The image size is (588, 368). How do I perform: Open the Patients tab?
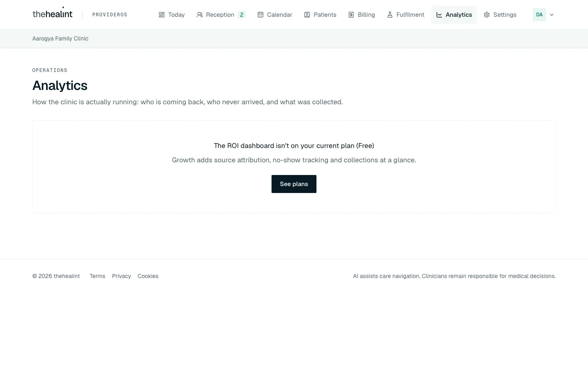point(320,15)
